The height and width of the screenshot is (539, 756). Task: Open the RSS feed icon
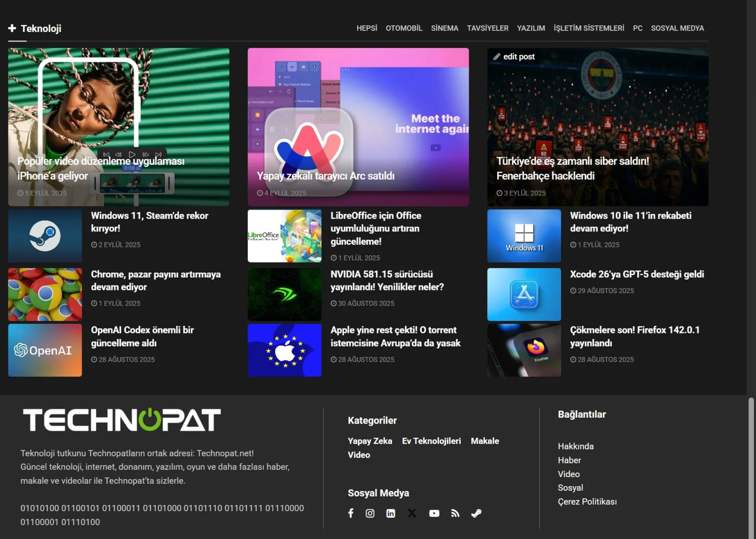coord(455,513)
